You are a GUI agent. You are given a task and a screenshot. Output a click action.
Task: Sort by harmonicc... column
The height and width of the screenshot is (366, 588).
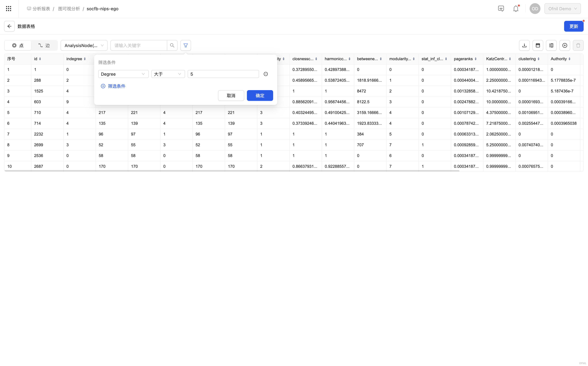coord(350,59)
